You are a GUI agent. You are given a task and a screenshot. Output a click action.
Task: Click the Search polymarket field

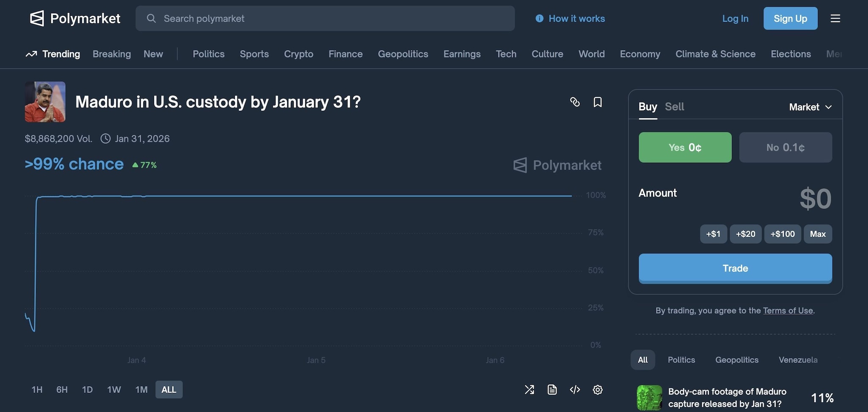[x=325, y=18]
